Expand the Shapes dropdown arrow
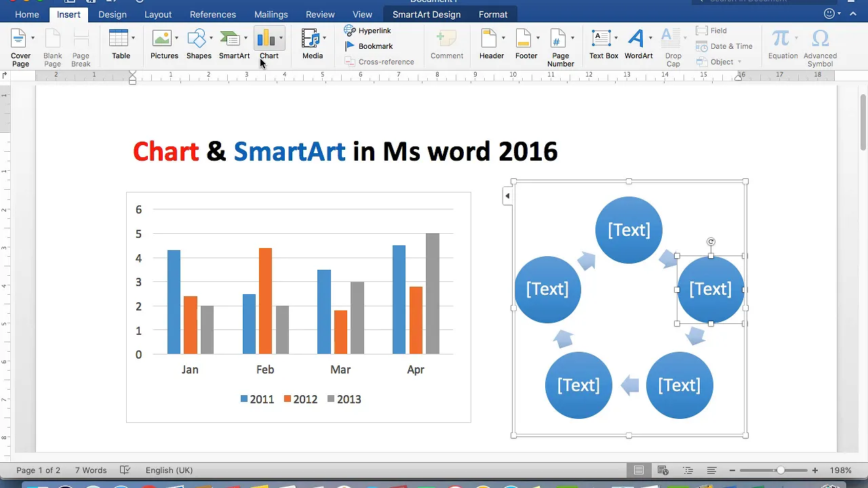The width and height of the screenshot is (868, 488). [211, 38]
